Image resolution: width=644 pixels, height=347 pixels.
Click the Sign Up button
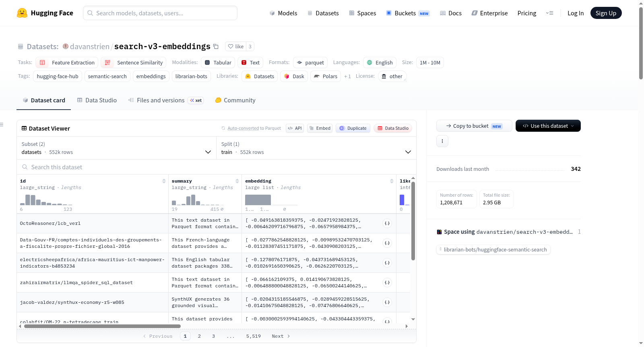[x=606, y=13]
